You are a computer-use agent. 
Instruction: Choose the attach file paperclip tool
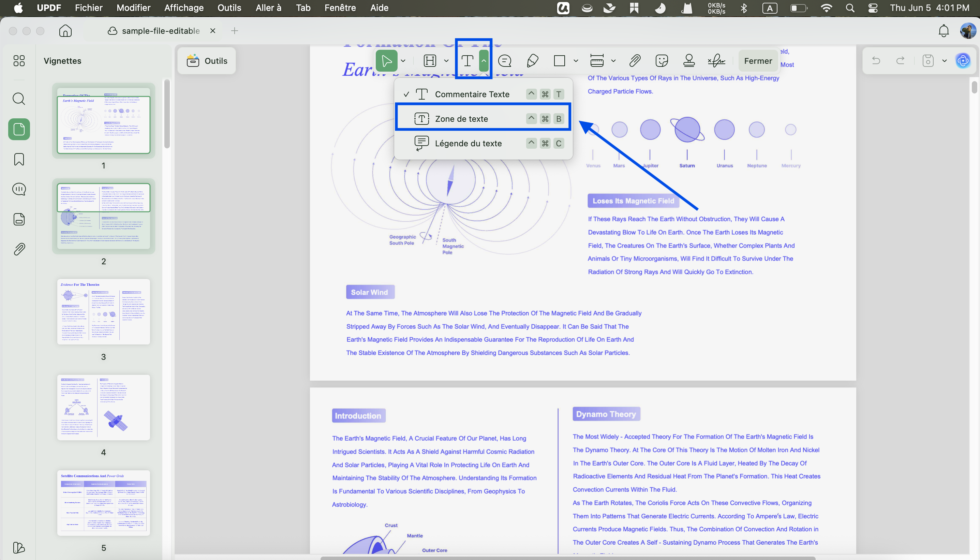click(635, 61)
